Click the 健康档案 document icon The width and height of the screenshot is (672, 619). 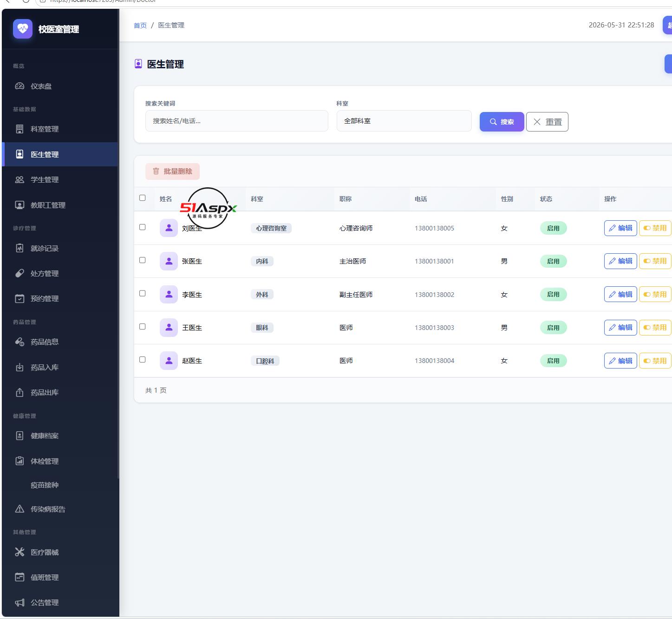click(x=20, y=435)
